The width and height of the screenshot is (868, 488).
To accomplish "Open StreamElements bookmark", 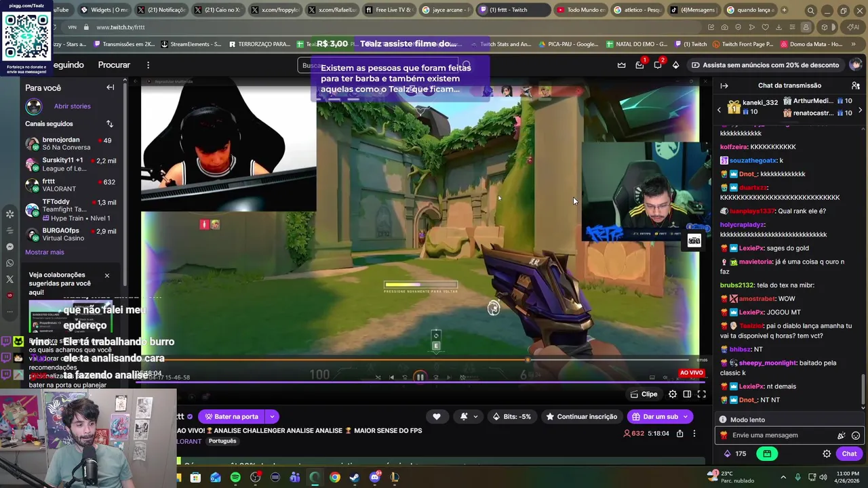I will [x=191, y=44].
